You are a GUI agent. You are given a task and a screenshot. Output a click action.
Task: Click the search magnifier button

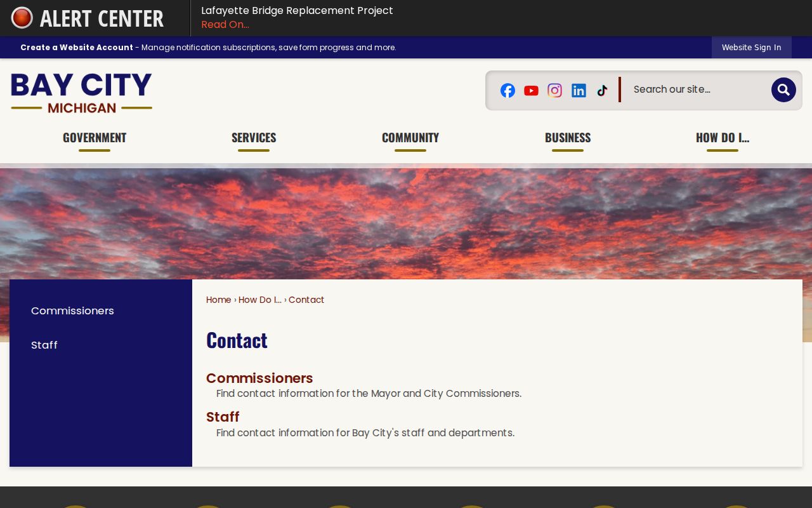click(783, 90)
